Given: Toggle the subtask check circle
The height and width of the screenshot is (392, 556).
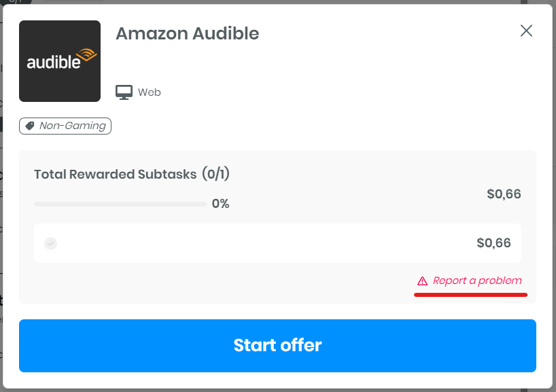Looking at the screenshot, I should click(x=50, y=243).
